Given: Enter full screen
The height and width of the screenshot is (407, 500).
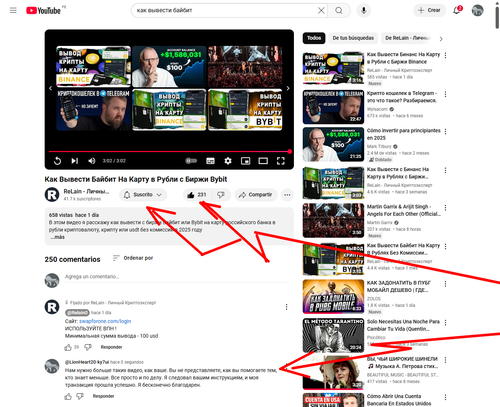Looking at the screenshot, I should (281, 161).
